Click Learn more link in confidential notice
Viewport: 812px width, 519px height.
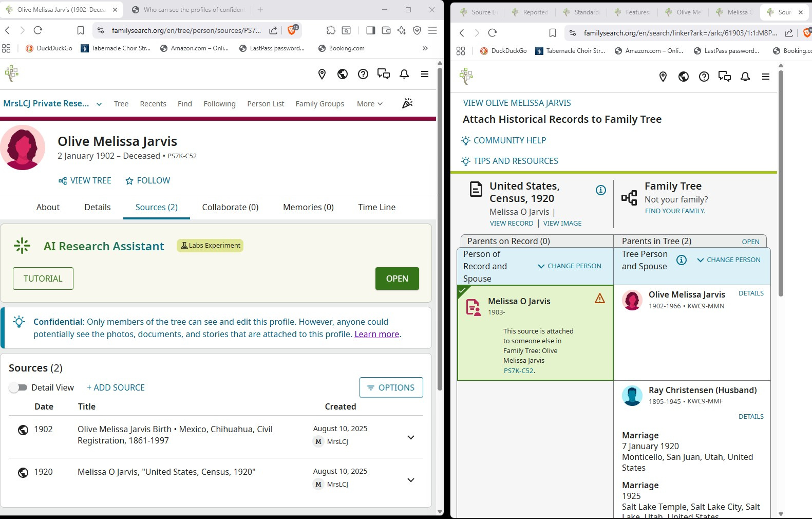coord(376,334)
